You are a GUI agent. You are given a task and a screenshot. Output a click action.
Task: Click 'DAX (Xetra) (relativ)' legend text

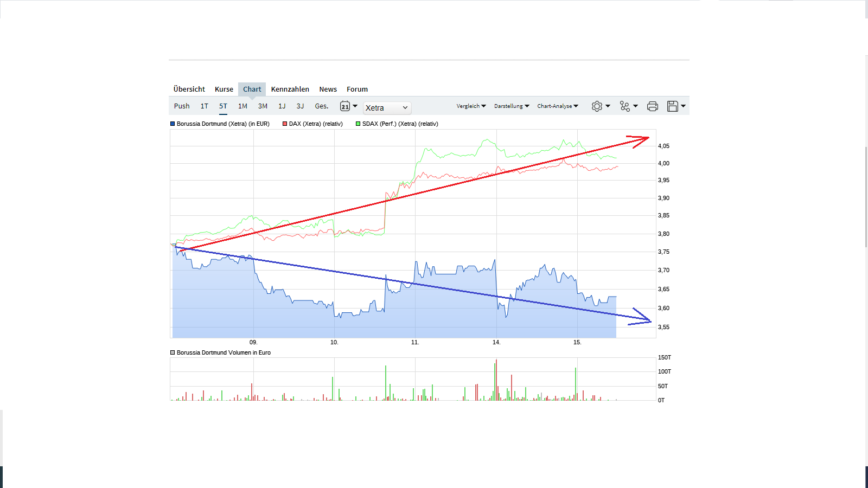click(x=316, y=124)
